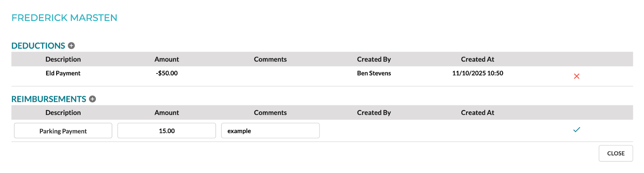The height and width of the screenshot is (173, 644).
Task: Click the FREDERICK MARSTEN title
Action: (64, 18)
